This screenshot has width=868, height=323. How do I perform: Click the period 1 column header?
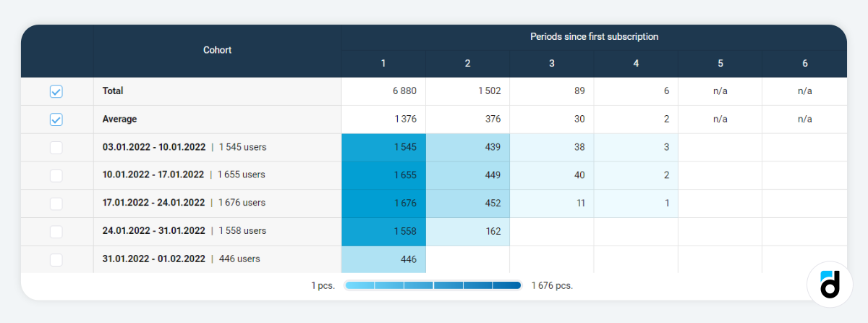(383, 64)
